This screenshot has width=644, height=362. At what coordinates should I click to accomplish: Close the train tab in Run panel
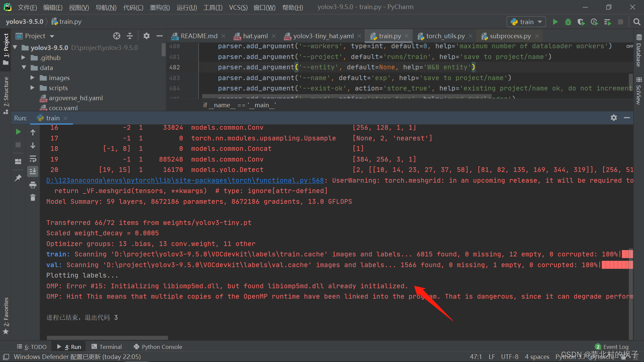click(x=65, y=118)
